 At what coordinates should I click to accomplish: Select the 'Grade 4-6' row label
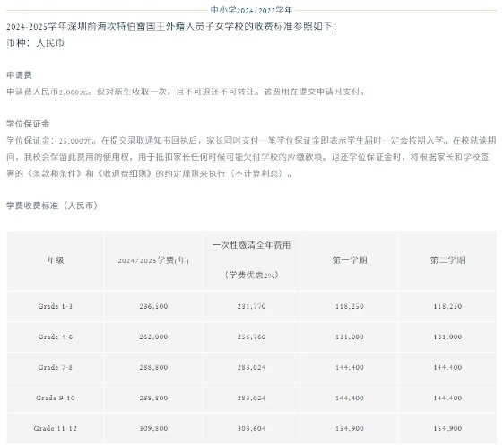click(x=56, y=337)
